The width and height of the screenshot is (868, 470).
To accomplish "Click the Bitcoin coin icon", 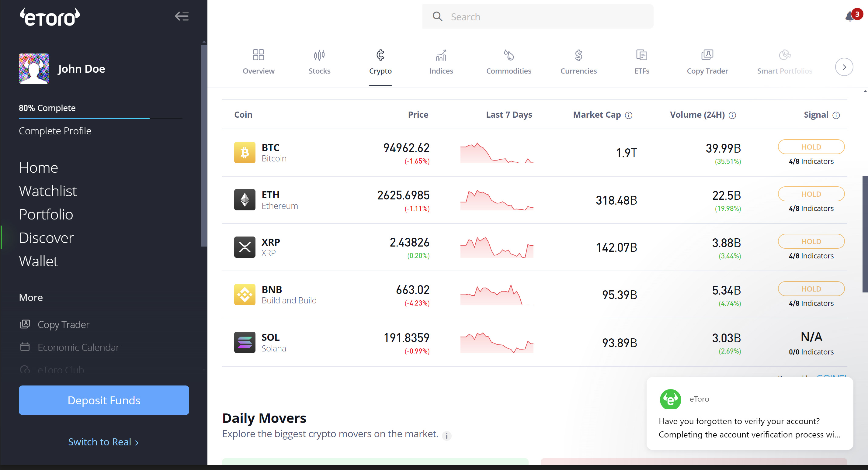I will pyautogui.click(x=245, y=153).
